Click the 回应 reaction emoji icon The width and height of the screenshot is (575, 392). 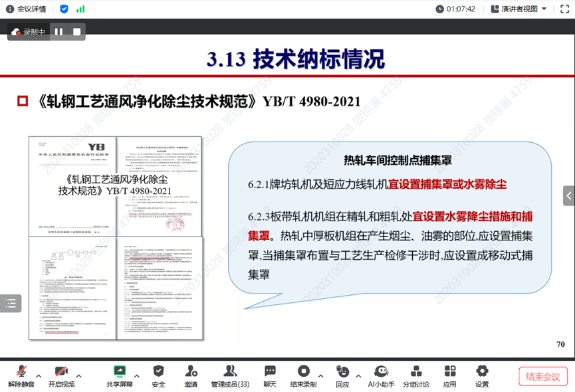coord(342,371)
